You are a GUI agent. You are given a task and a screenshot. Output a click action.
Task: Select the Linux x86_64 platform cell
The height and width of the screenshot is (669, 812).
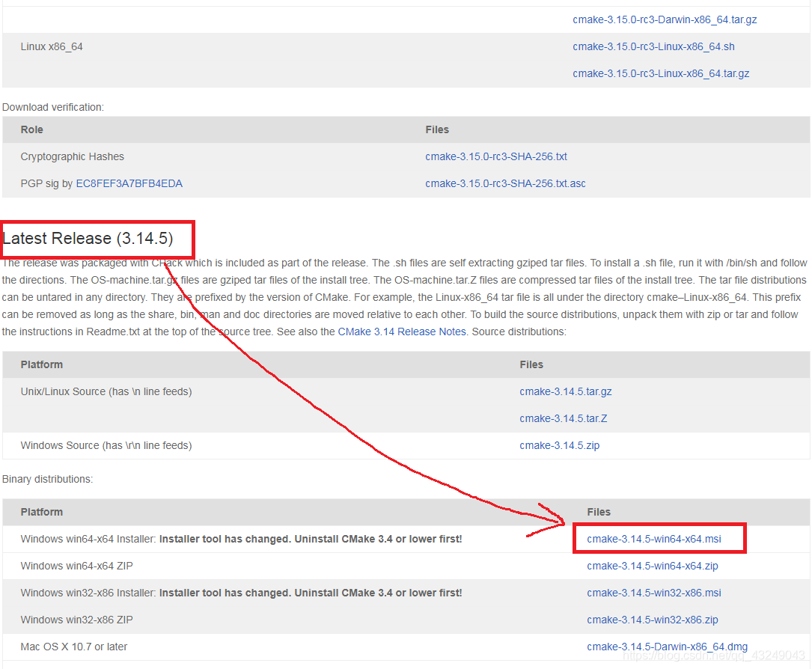52,46
